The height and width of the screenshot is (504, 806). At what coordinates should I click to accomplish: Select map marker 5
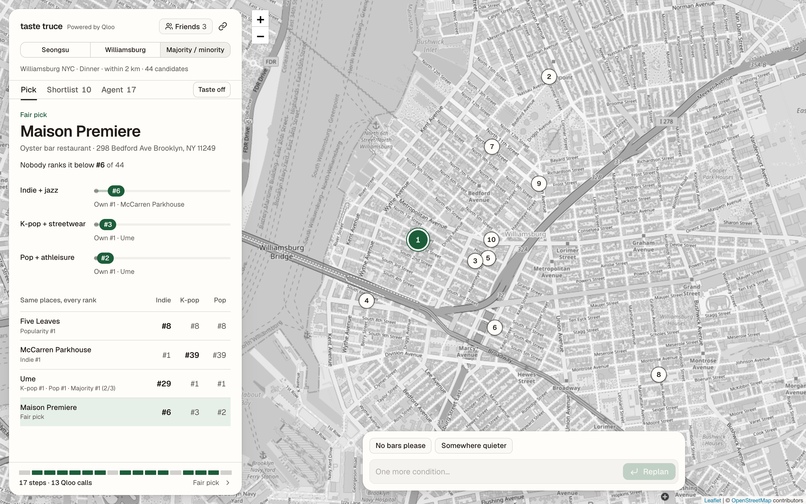click(488, 257)
